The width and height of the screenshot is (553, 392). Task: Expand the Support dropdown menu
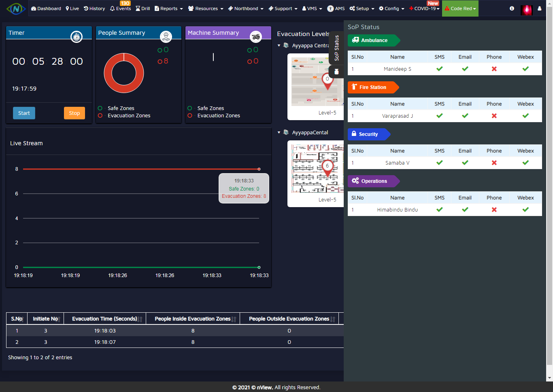[283, 8]
